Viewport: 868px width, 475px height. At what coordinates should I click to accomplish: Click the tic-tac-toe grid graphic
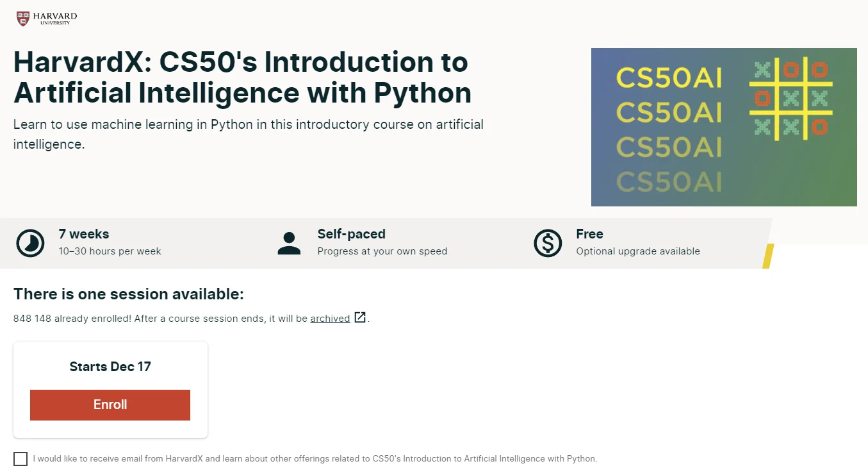(790, 99)
